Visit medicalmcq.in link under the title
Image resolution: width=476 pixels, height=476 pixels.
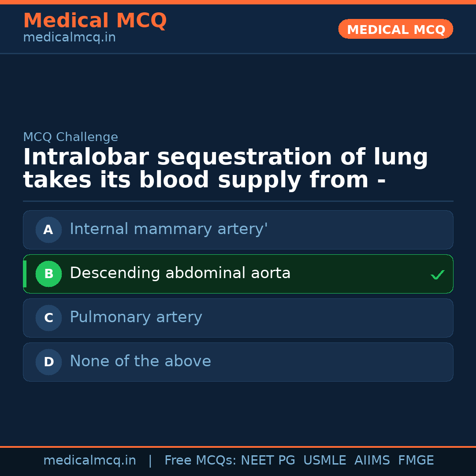point(69,37)
